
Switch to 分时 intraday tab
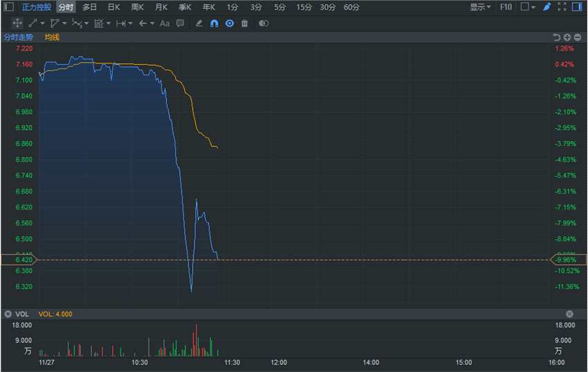point(66,7)
